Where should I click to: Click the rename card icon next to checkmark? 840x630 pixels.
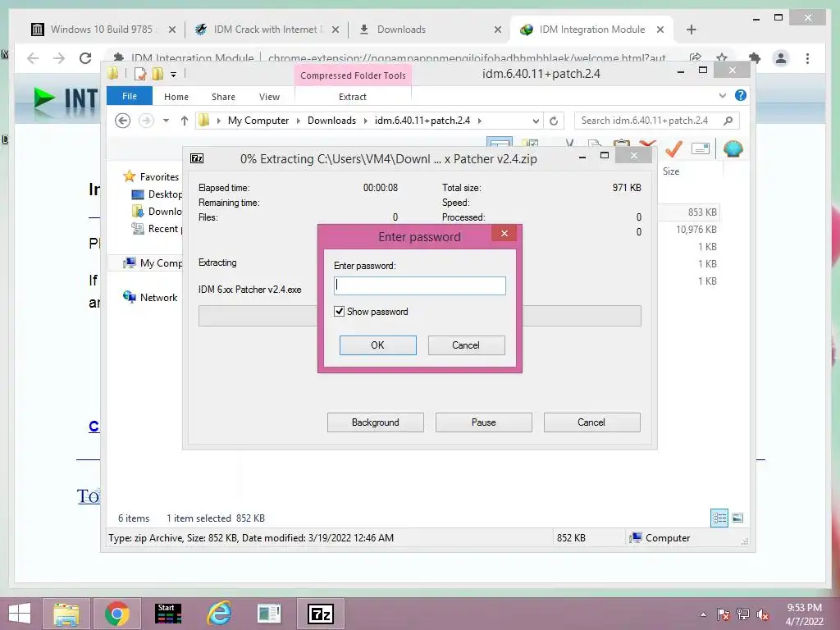point(701,148)
